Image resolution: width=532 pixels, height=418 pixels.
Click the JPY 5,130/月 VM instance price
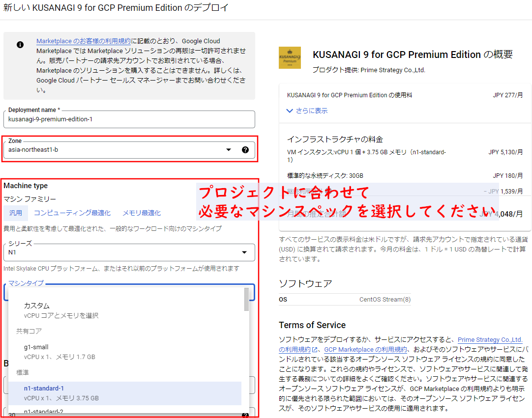(x=505, y=152)
